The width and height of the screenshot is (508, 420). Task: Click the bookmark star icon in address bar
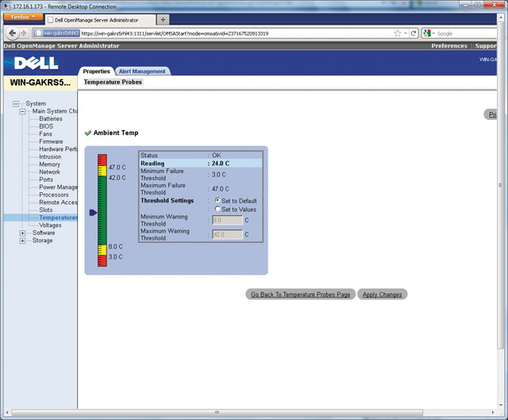point(398,33)
